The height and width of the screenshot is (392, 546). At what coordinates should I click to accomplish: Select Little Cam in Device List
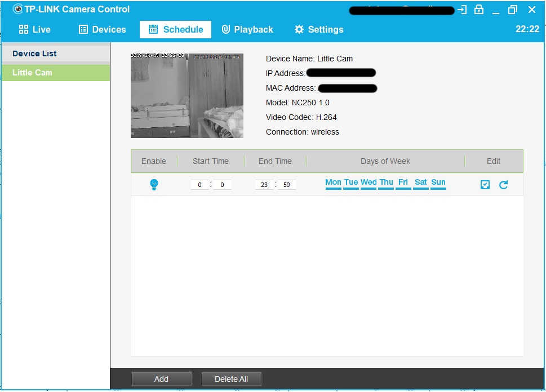pyautogui.click(x=55, y=73)
